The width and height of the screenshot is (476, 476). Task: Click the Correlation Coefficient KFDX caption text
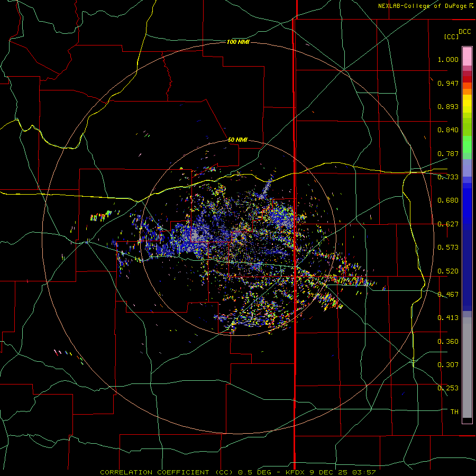click(x=238, y=472)
